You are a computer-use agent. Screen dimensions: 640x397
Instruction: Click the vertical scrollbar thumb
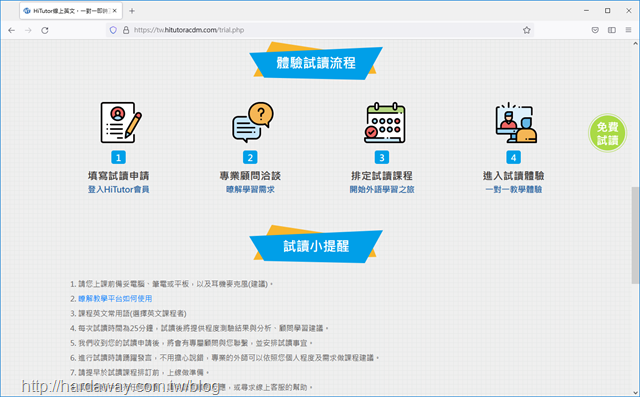click(635, 235)
